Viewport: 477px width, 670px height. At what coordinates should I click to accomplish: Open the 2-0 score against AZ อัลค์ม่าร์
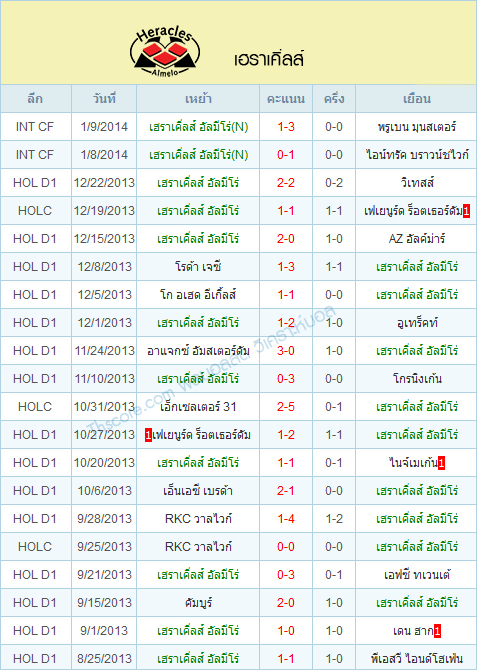click(x=286, y=239)
